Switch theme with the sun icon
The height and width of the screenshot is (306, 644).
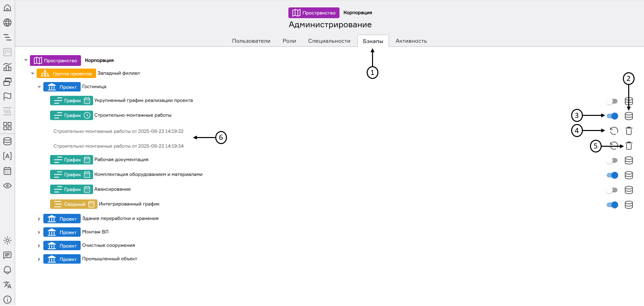[x=7, y=241]
